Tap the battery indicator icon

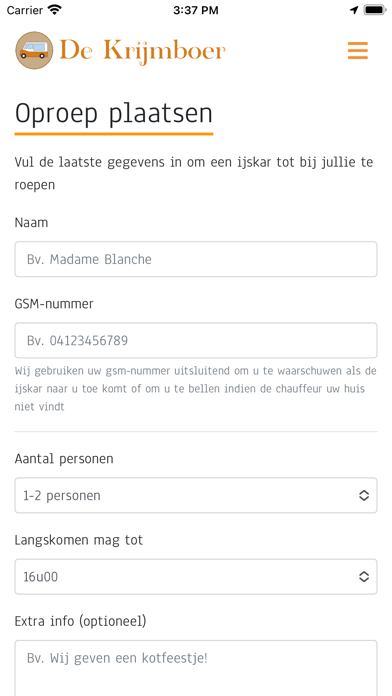375,10
